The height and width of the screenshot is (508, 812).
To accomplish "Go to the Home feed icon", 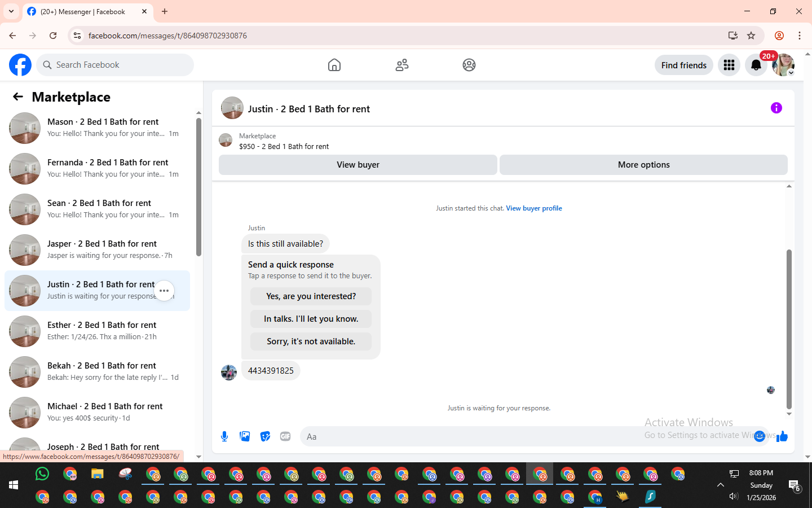I will [334, 65].
